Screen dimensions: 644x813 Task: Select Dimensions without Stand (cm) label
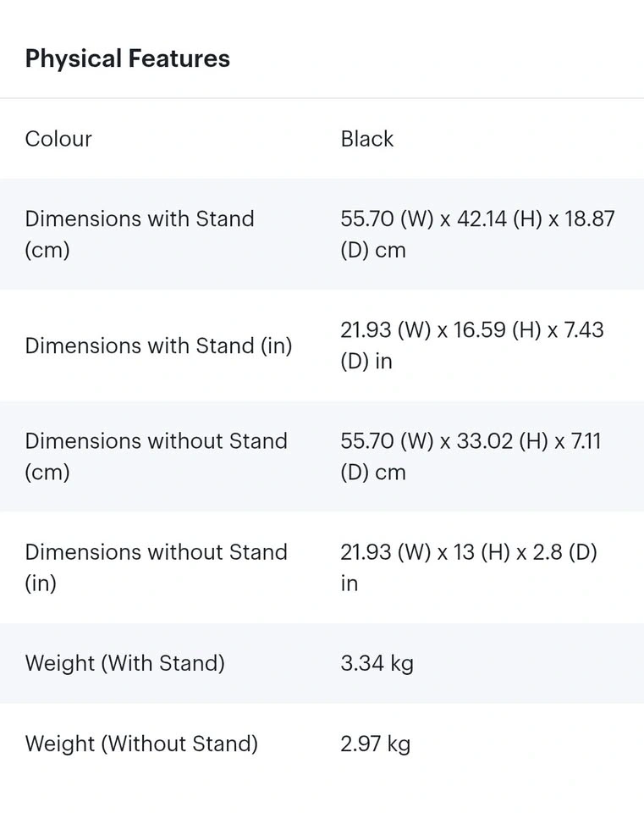[156, 456]
